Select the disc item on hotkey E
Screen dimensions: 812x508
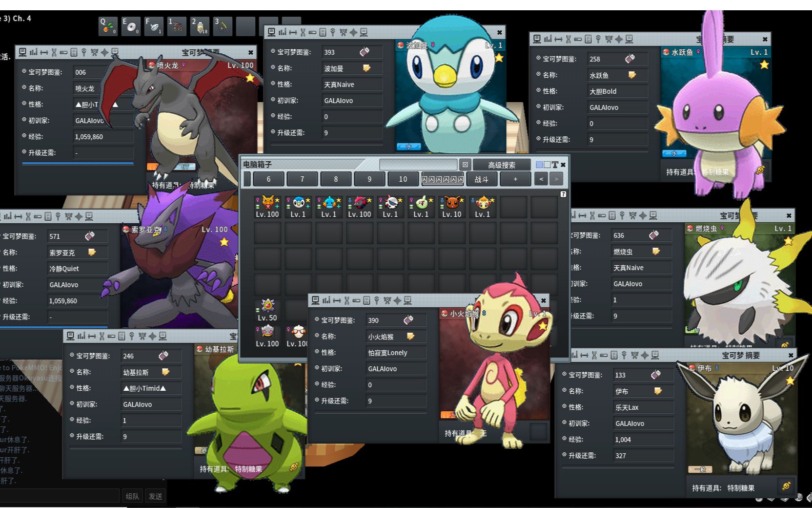point(131,26)
